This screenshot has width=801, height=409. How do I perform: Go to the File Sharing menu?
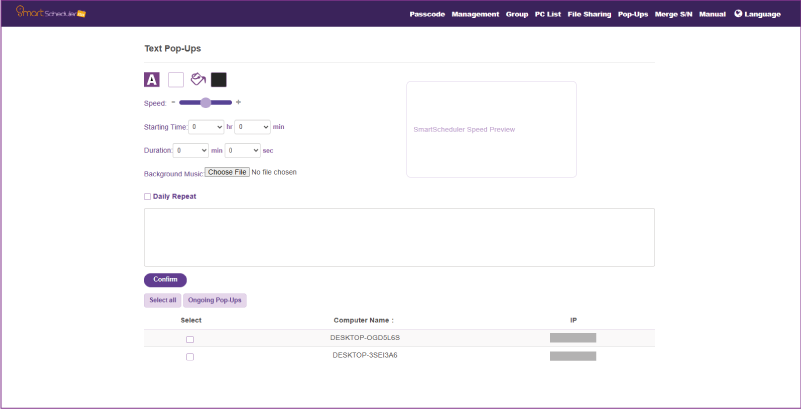(589, 15)
